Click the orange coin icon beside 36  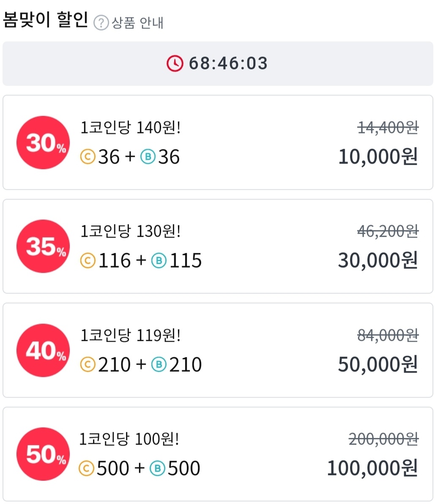click(x=88, y=157)
